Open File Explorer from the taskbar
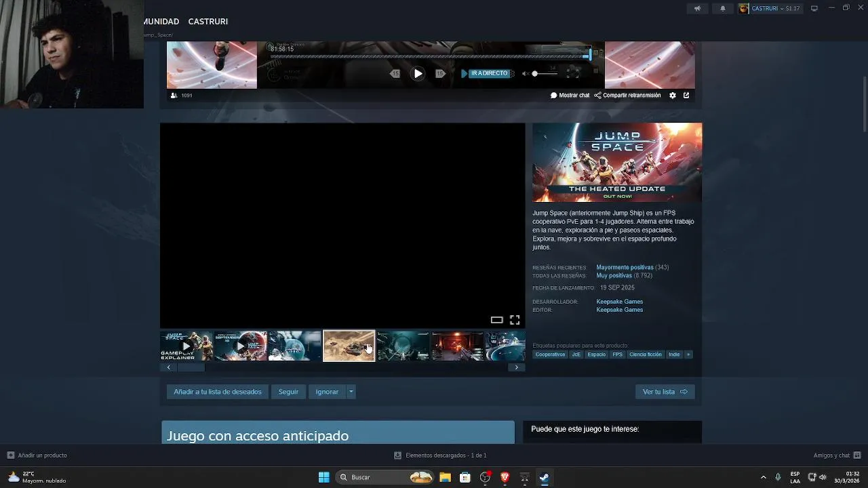The image size is (868, 488). [446, 477]
